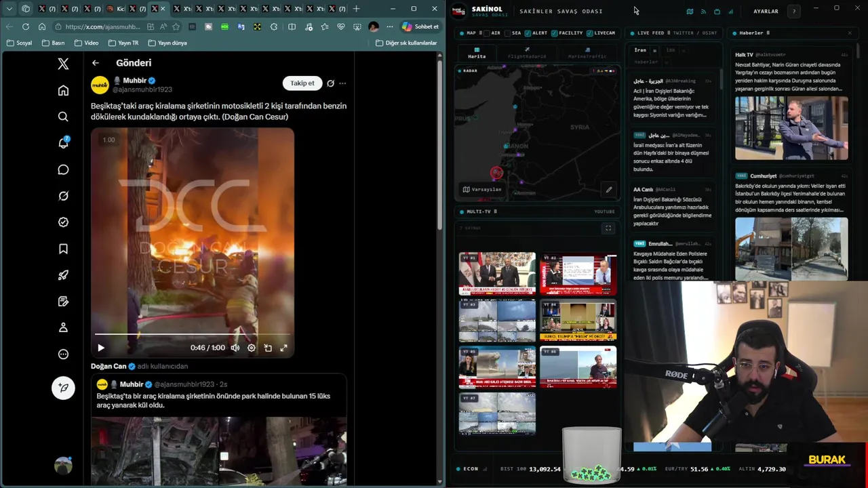Open Varsayılan map style selector
Screen dimensions: 868x488
[x=482, y=189]
